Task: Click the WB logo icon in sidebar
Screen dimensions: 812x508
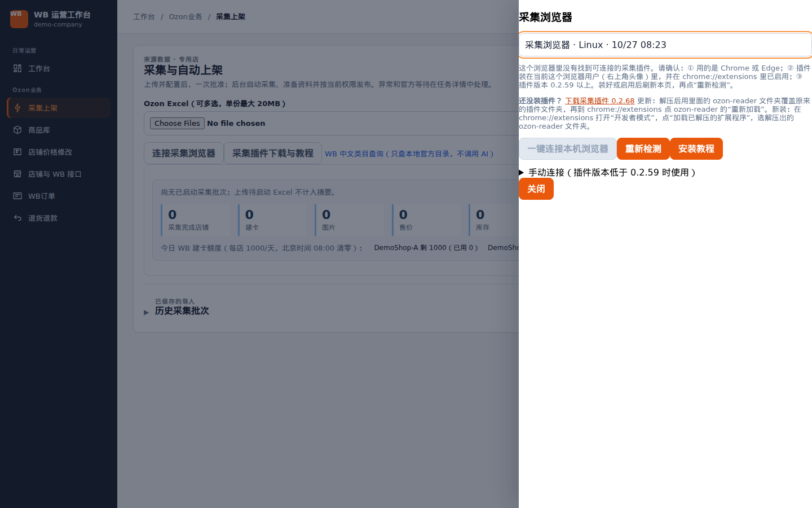Action: coord(19,19)
